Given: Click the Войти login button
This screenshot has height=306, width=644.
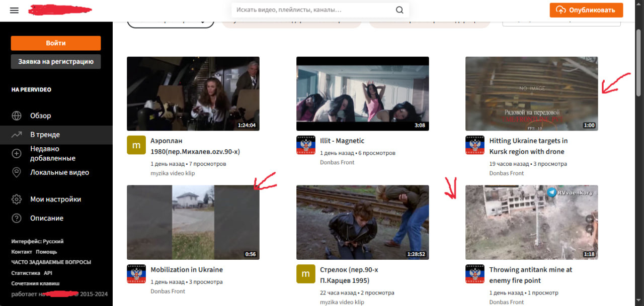Looking at the screenshot, I should (x=56, y=43).
